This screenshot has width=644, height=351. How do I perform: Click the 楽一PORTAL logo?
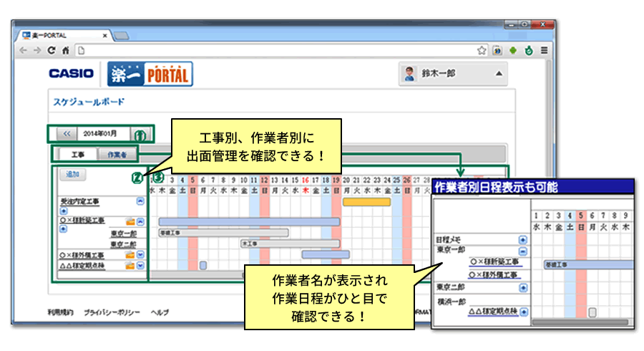pyautogui.click(x=150, y=74)
